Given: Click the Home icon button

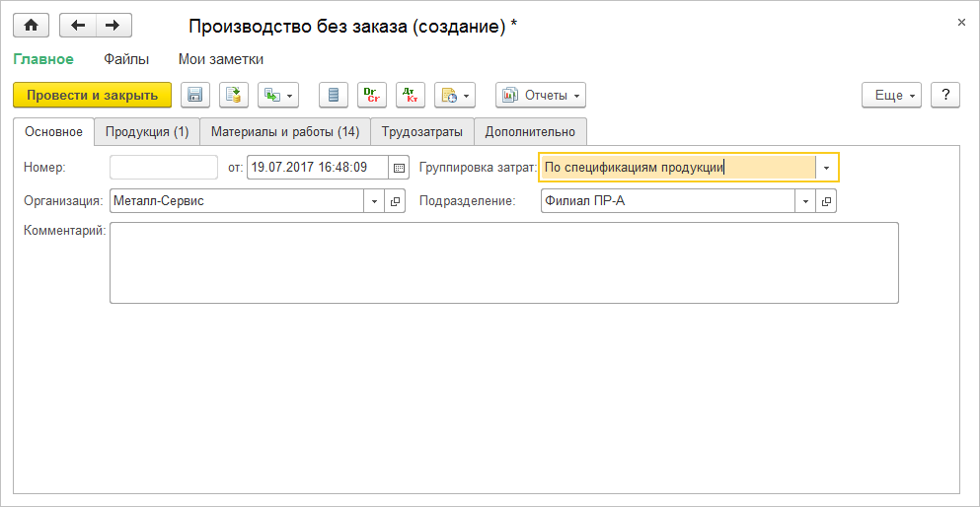Looking at the screenshot, I should tap(31, 26).
